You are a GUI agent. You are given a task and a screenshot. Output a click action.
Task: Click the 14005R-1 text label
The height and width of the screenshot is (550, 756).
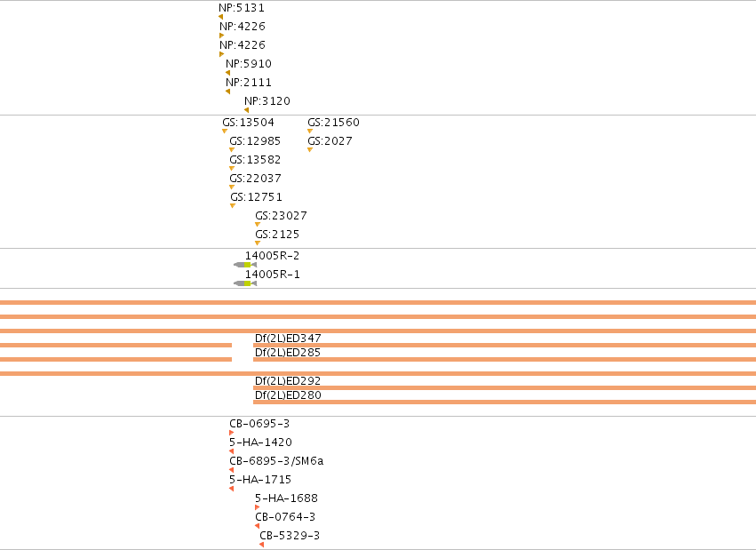point(273,275)
